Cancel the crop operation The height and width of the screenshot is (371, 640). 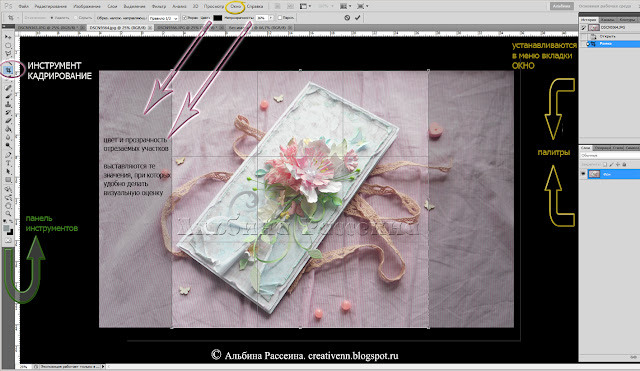(x=347, y=18)
